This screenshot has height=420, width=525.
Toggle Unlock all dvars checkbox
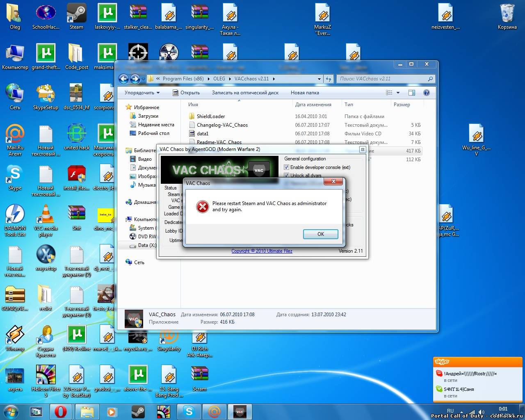(287, 176)
